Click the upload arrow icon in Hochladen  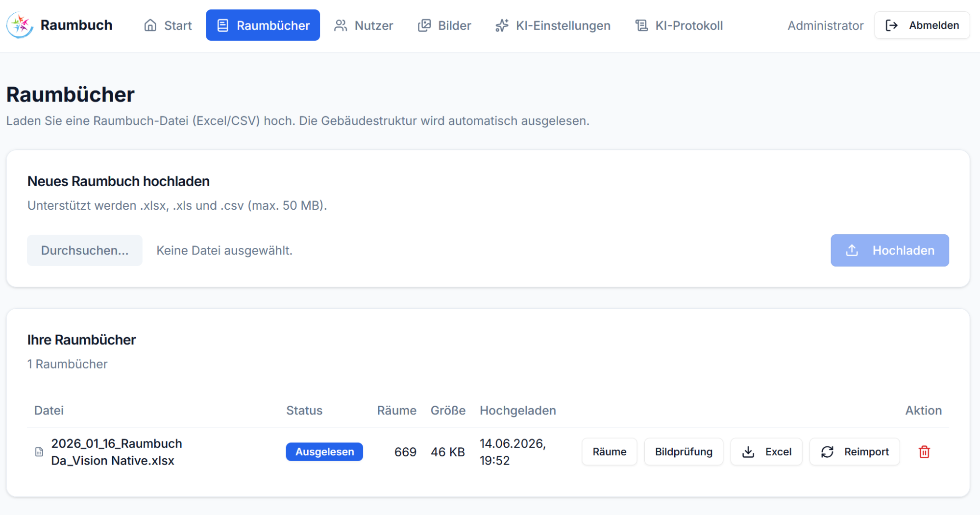pyautogui.click(x=852, y=250)
